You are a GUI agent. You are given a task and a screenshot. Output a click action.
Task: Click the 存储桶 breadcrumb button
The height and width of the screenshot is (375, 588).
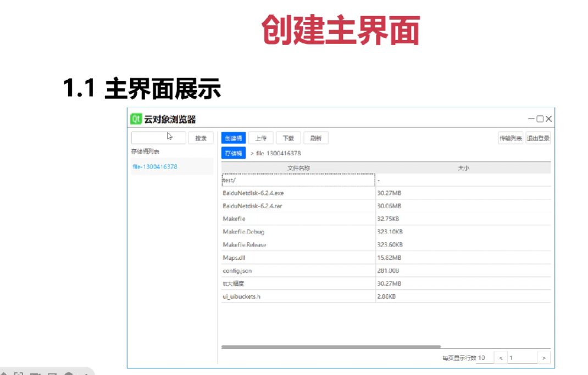233,153
